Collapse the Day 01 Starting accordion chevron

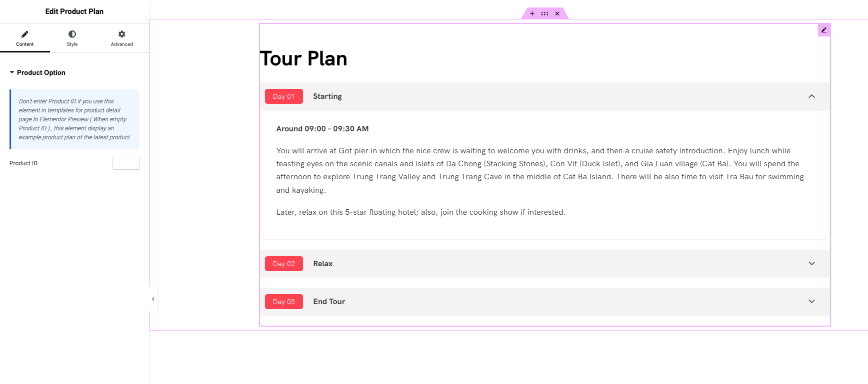[811, 96]
